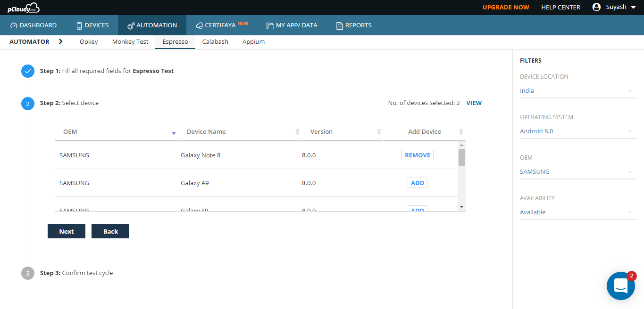Sort by OEM column arrow

click(x=174, y=133)
